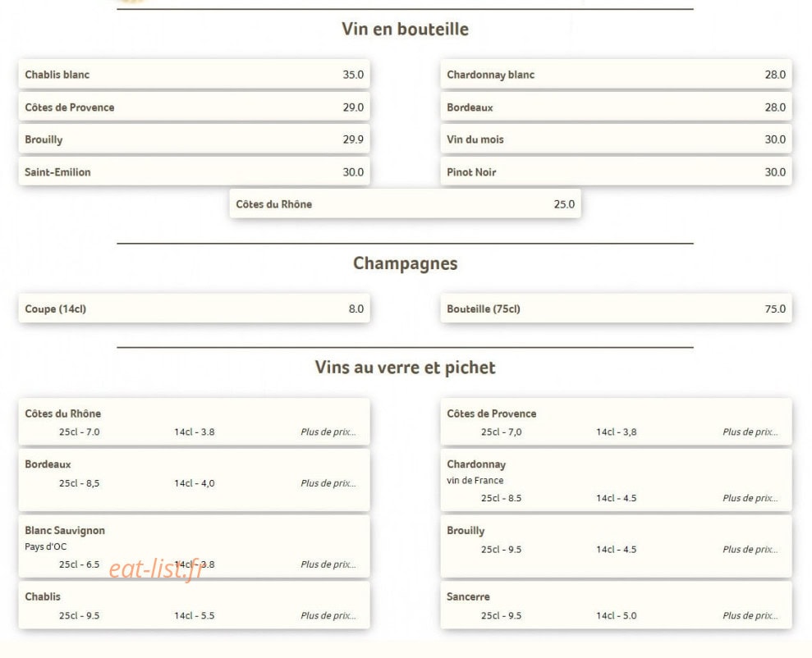Click Chardonnay 14cl - 4.5 price
This screenshot has width=812, height=658.
[617, 498]
